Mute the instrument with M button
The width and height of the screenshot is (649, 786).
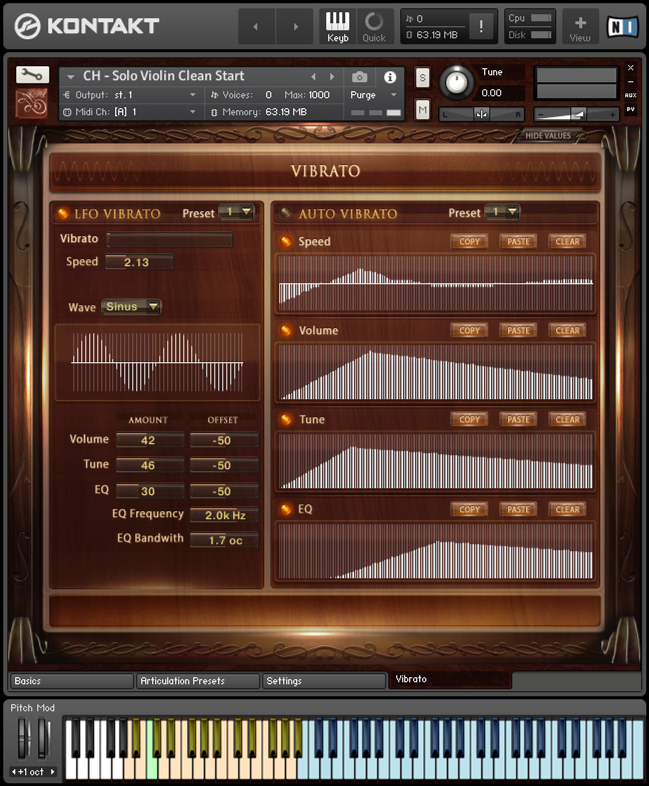422,109
